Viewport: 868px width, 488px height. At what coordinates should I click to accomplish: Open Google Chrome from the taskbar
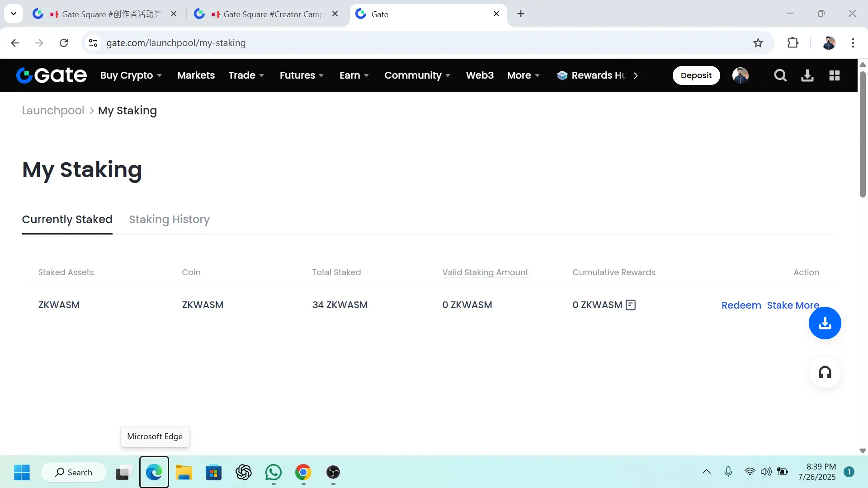pyautogui.click(x=303, y=472)
